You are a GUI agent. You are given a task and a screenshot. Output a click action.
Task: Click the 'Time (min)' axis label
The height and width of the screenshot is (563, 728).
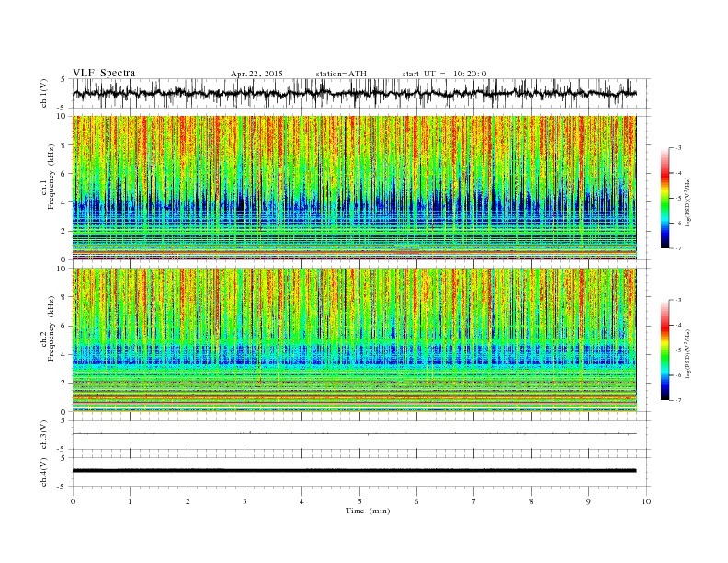click(368, 511)
